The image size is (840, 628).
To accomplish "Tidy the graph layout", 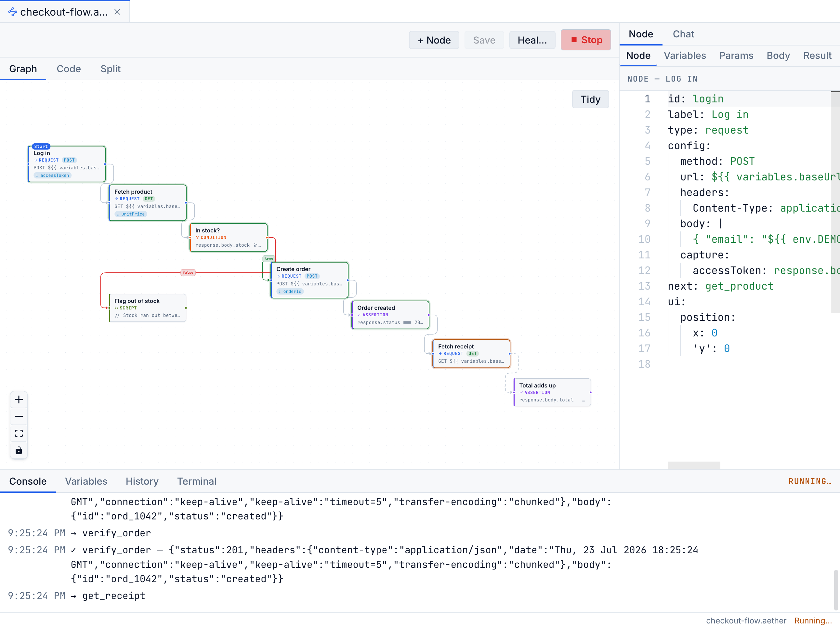I will (590, 99).
